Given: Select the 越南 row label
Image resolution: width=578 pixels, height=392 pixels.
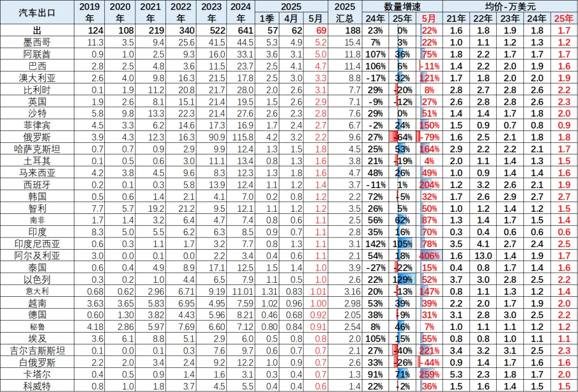Looking at the screenshot, I should [36, 303].
